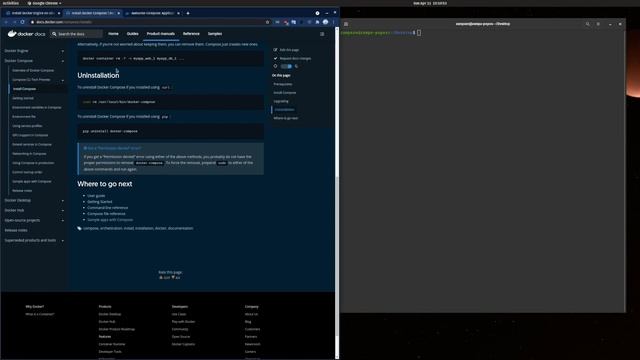Image resolution: width=640 pixels, height=360 pixels.
Task: Jump to Where to go next in On this page
Action: pyautogui.click(x=286, y=118)
